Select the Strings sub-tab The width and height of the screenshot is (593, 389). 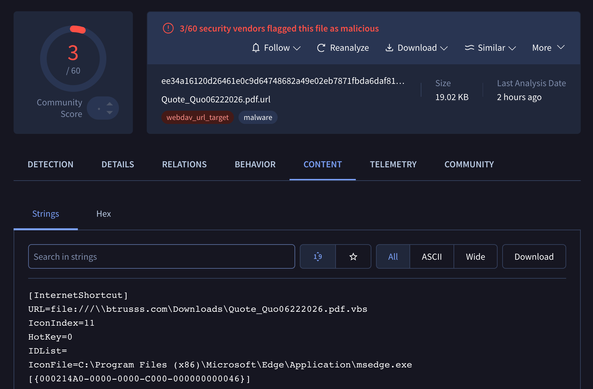pos(45,214)
